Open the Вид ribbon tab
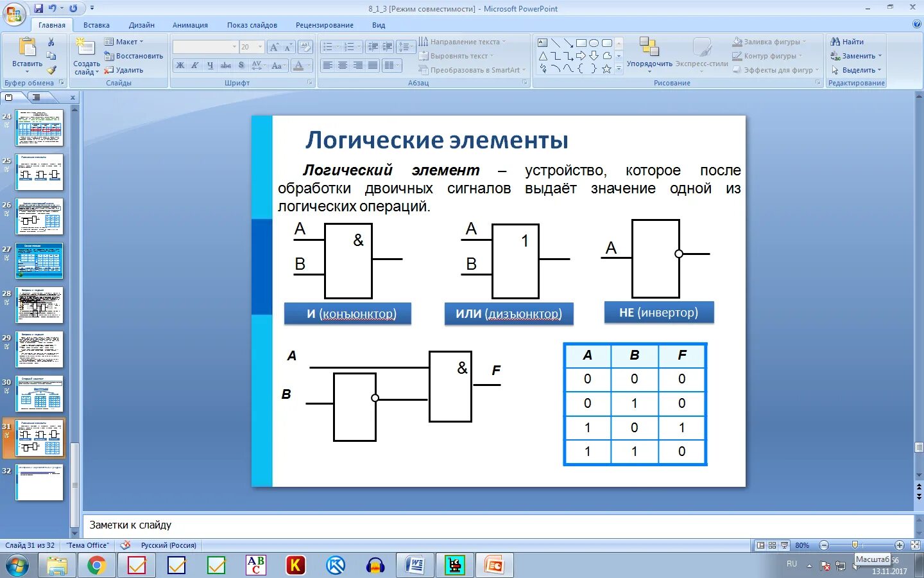The width and height of the screenshot is (924, 578). (379, 25)
